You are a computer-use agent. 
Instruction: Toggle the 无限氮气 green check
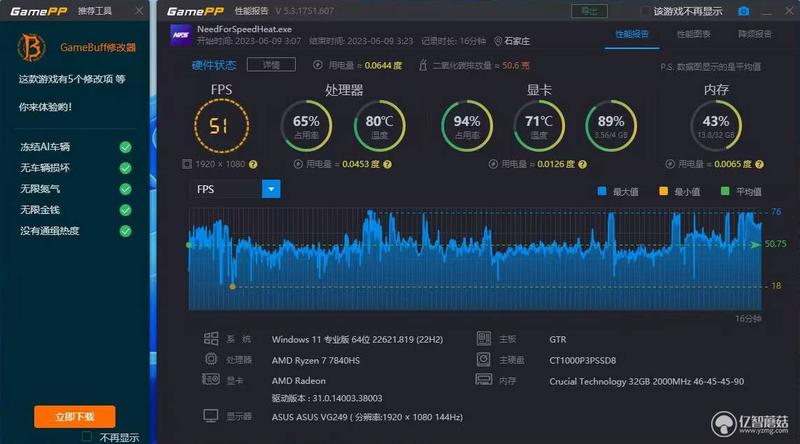tap(126, 189)
